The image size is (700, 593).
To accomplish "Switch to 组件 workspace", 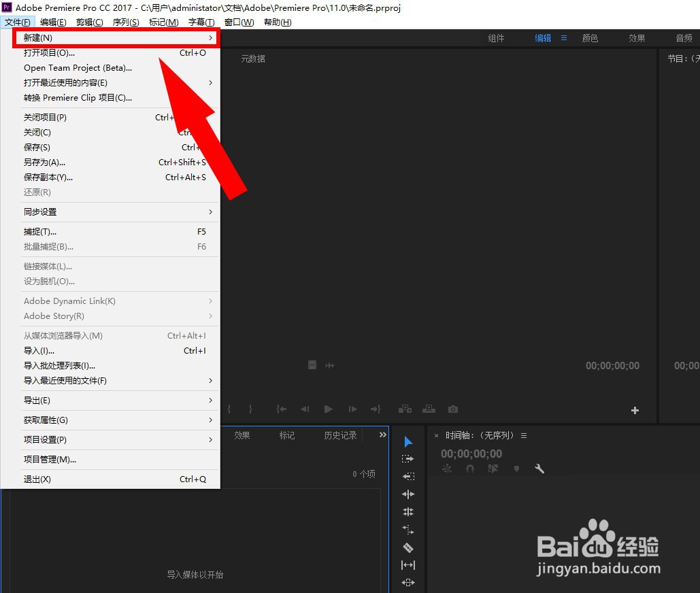I will pyautogui.click(x=496, y=38).
